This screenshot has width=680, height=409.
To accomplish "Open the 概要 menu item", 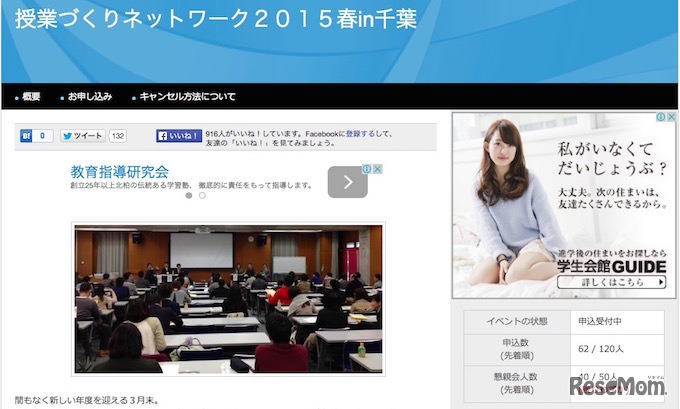I will [x=31, y=97].
